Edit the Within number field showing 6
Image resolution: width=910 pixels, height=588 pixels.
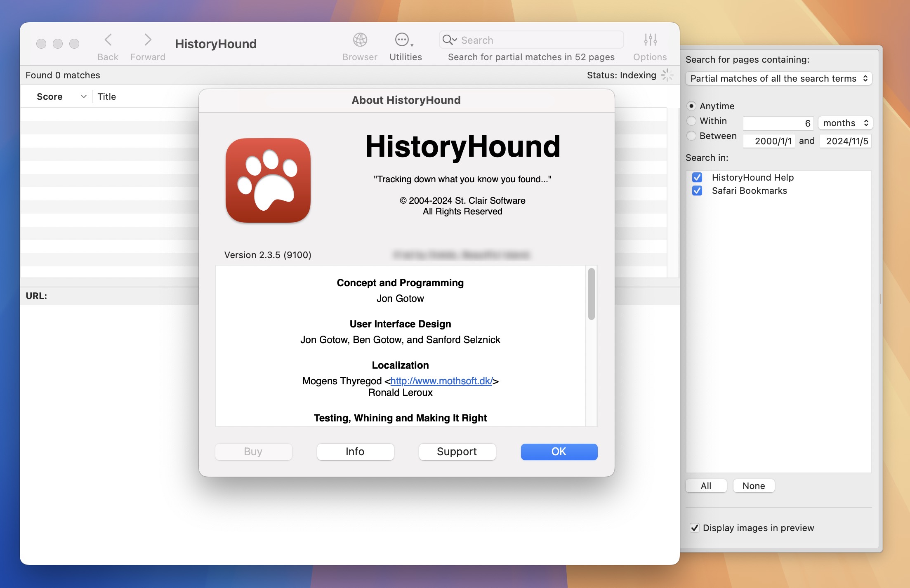[x=778, y=123]
